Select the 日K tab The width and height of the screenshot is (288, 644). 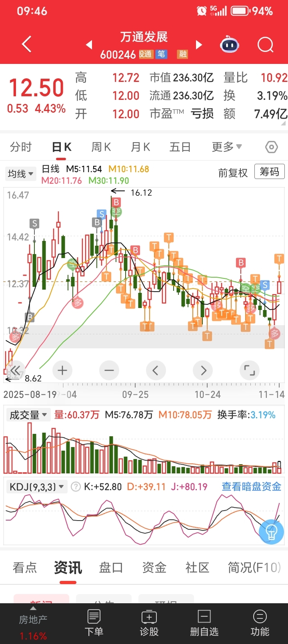point(62,147)
